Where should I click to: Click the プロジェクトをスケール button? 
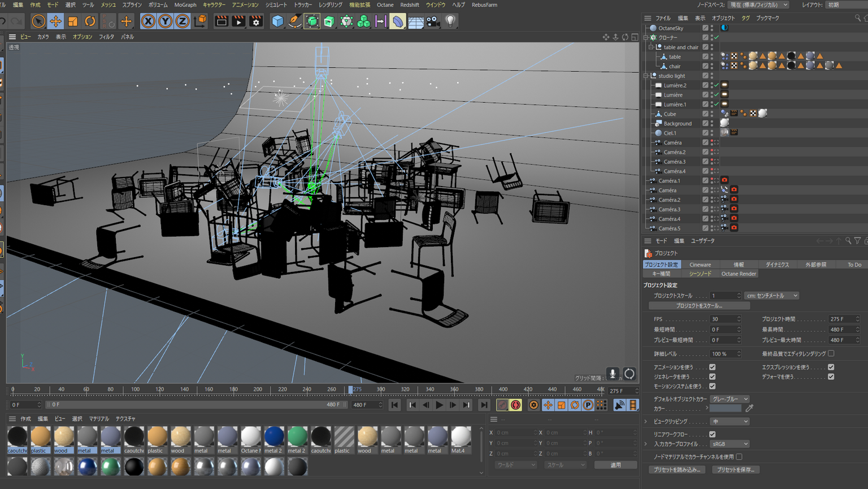[x=699, y=306]
